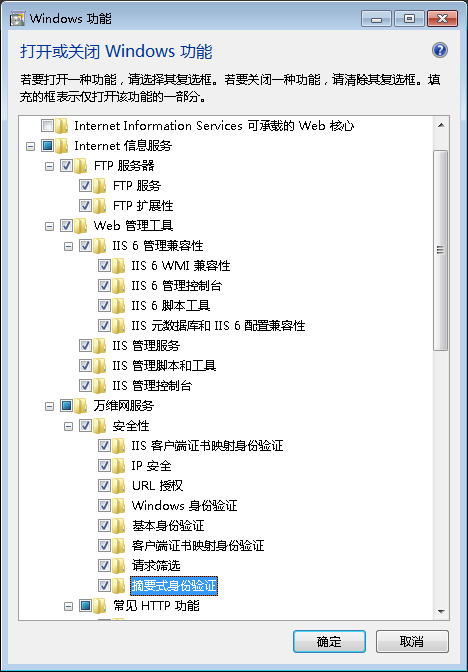Image resolution: width=468 pixels, height=672 pixels.
Task: Click the folder icon beside 万维网服务
Action: click(x=81, y=405)
